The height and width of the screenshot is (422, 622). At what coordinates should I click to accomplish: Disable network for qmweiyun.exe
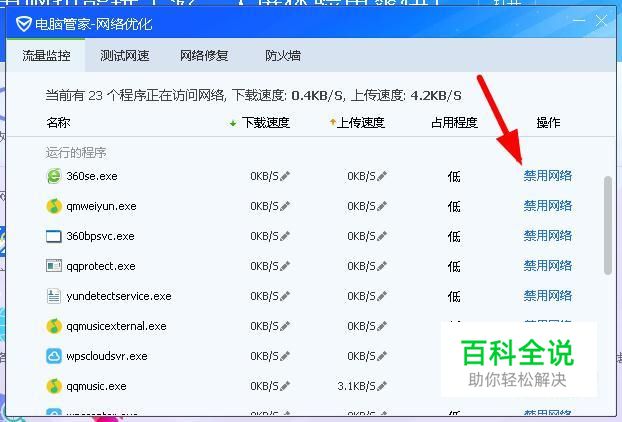click(x=547, y=206)
